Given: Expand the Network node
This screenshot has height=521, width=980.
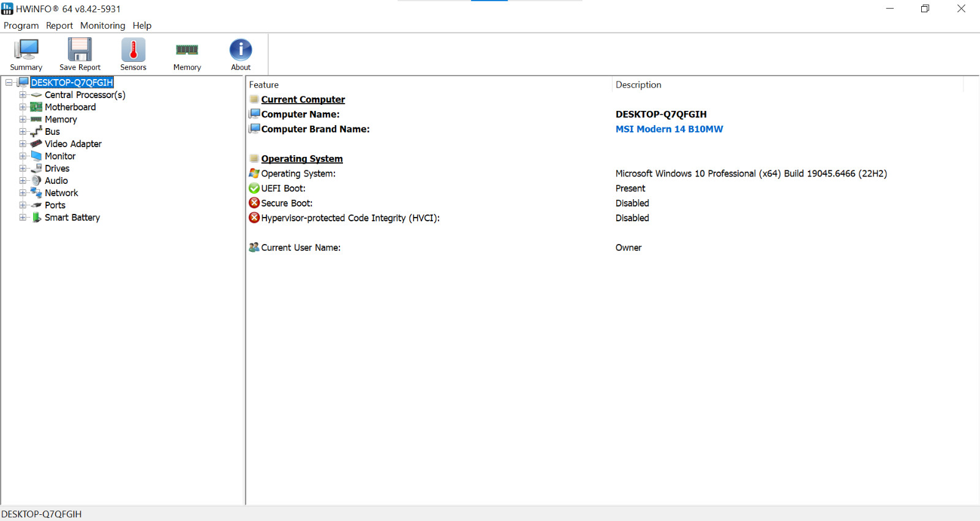Looking at the screenshot, I should (x=23, y=193).
